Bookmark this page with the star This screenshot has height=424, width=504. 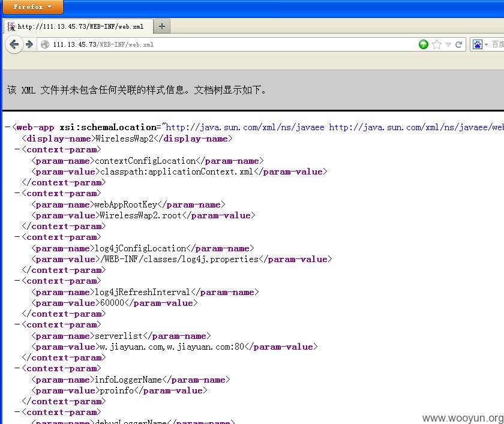point(437,44)
